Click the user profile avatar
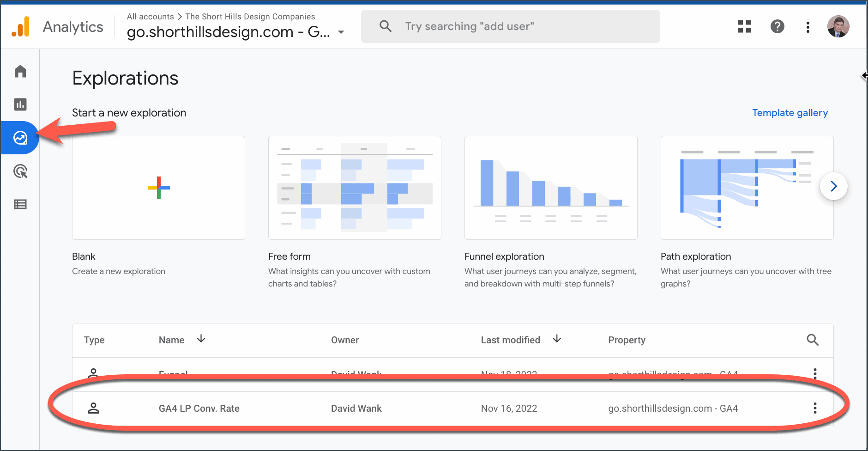 [838, 27]
